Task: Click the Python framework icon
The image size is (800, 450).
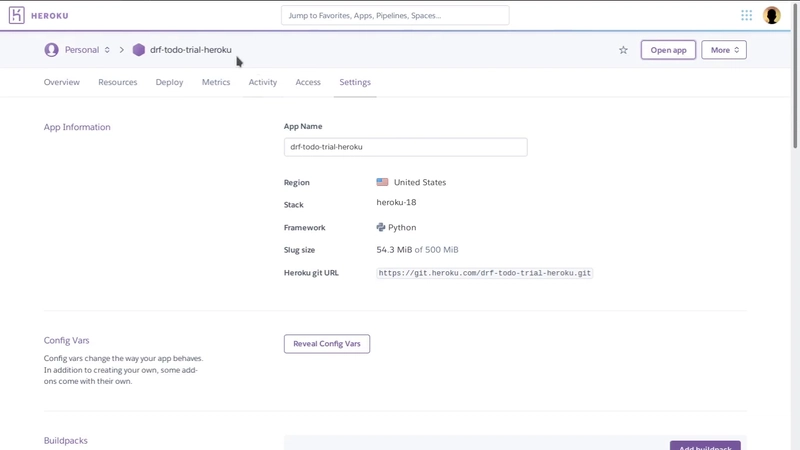Action: tap(381, 227)
